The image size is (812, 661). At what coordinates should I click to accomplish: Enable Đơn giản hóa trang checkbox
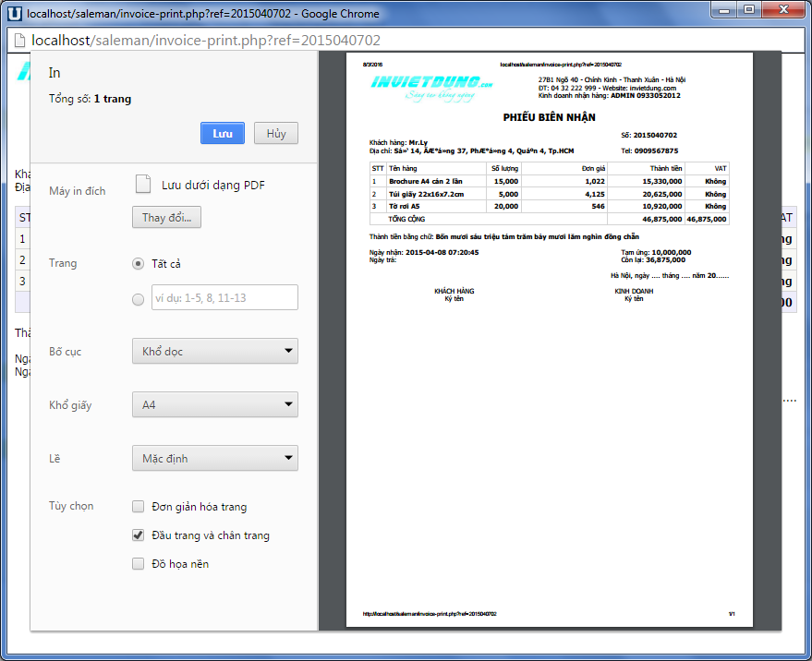[x=139, y=507]
